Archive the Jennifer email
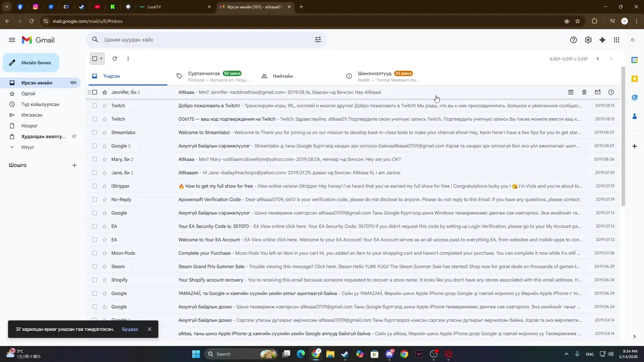 (x=571, y=93)
